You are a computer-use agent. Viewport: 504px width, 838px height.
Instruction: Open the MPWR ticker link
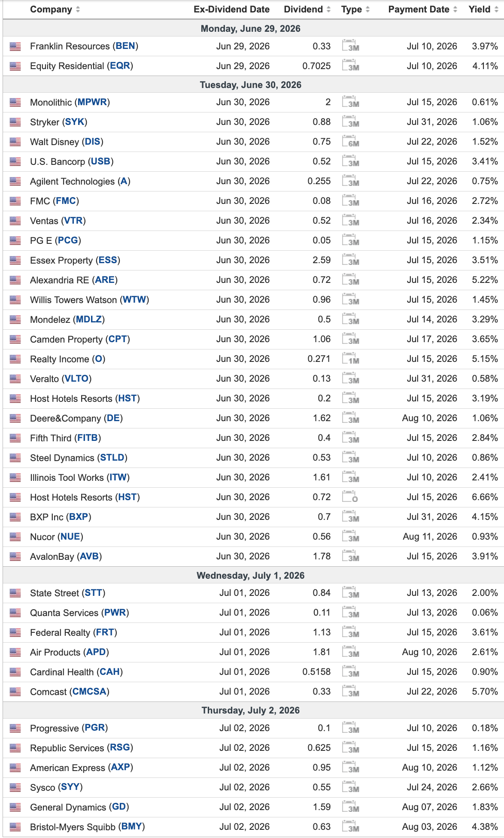(92, 102)
